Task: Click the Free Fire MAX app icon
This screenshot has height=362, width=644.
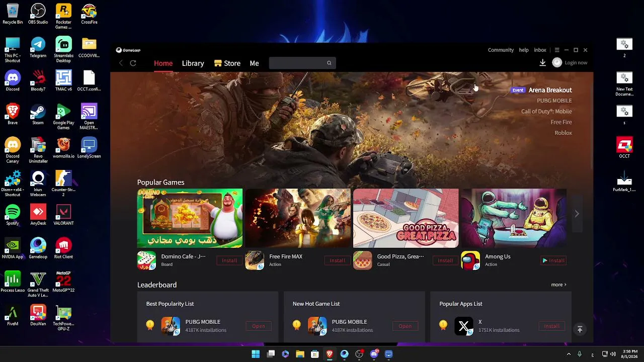Action: 255,260
